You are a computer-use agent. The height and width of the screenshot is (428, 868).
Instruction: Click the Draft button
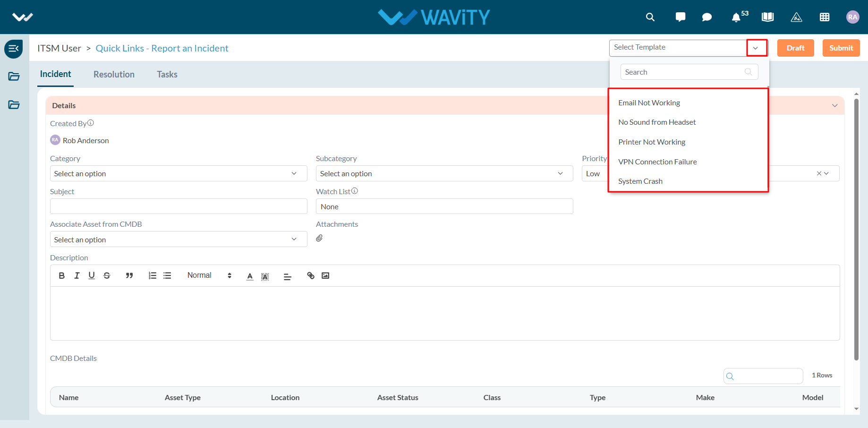796,48
